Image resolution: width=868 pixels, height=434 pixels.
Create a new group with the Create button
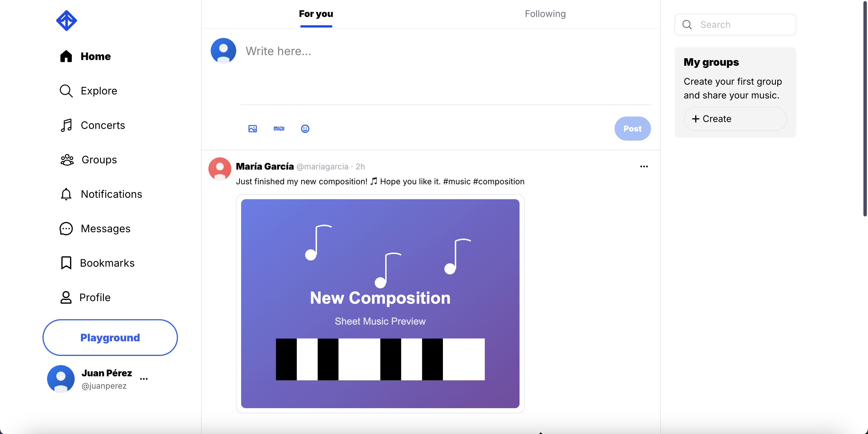point(735,119)
